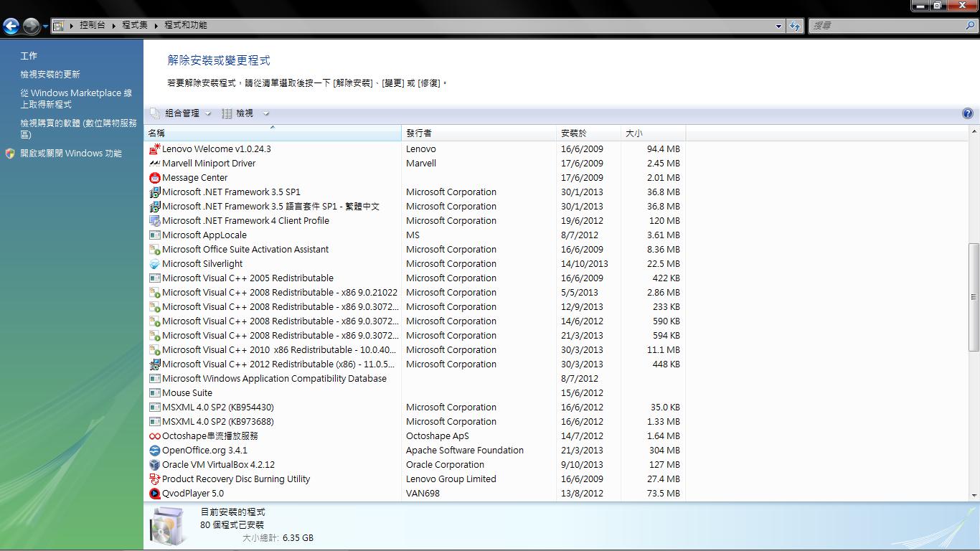Open the 檢視 view dropdown
980x551 pixels.
tap(245, 113)
